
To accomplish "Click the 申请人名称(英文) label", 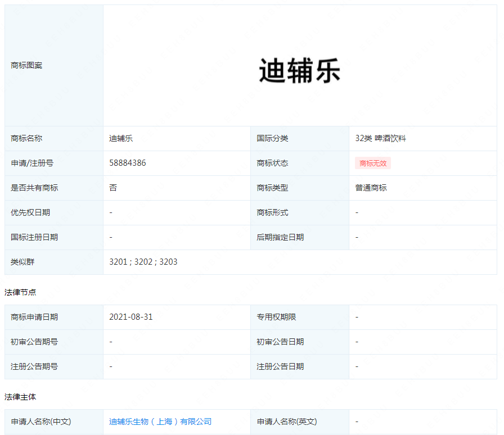I will [x=287, y=422].
